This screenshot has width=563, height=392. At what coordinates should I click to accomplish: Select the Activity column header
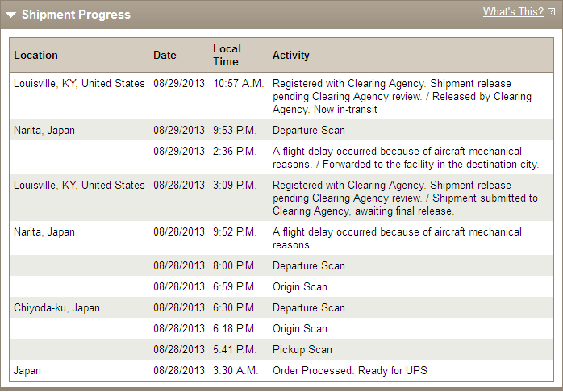[291, 56]
